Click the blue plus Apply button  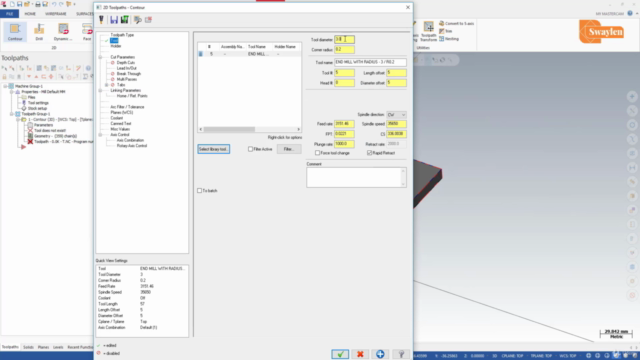(x=380, y=354)
